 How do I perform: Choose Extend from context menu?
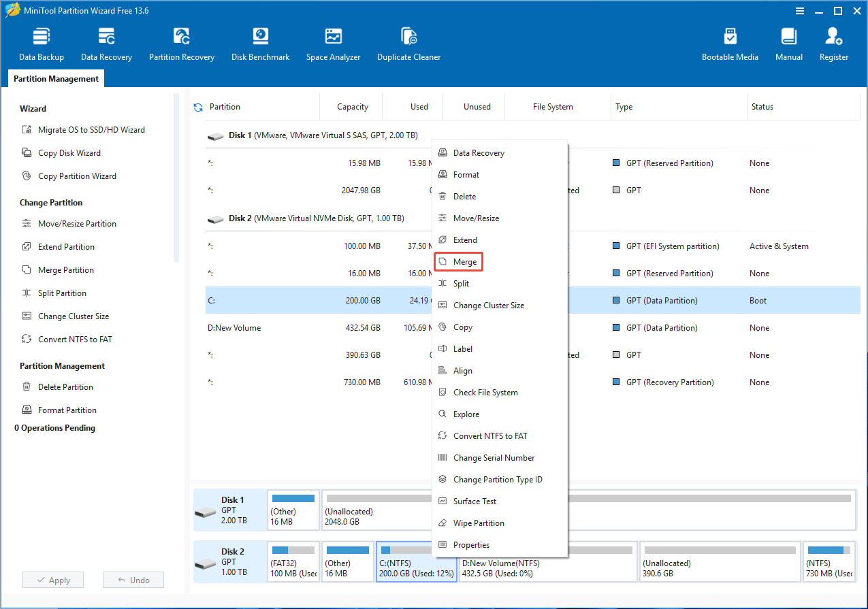(500, 240)
